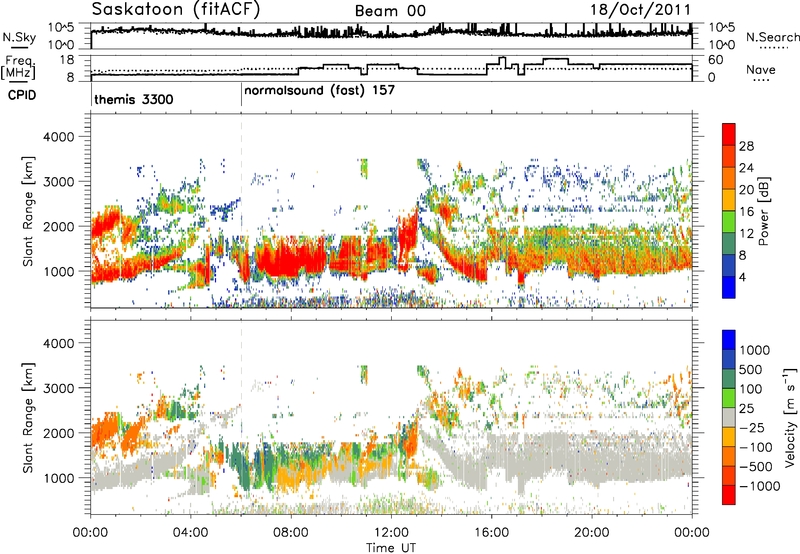This screenshot has width=800, height=554.
Task: Click the "12" value on the Power scale
Action: tap(746, 234)
